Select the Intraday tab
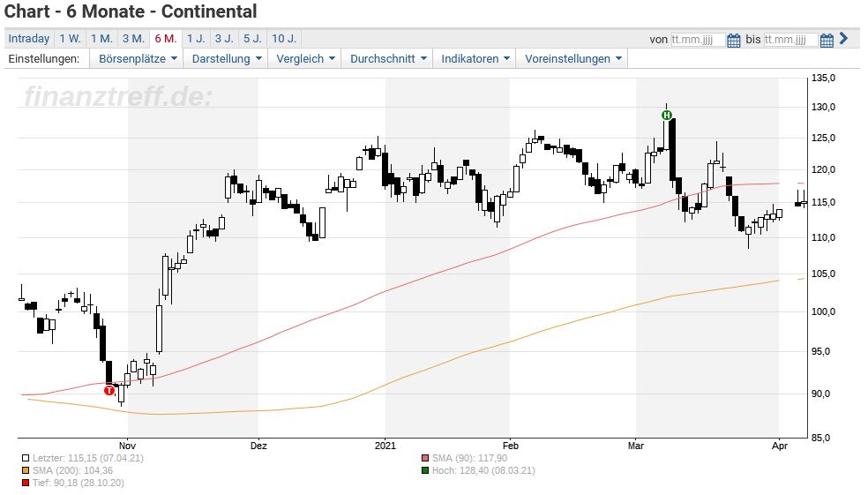 pos(29,38)
